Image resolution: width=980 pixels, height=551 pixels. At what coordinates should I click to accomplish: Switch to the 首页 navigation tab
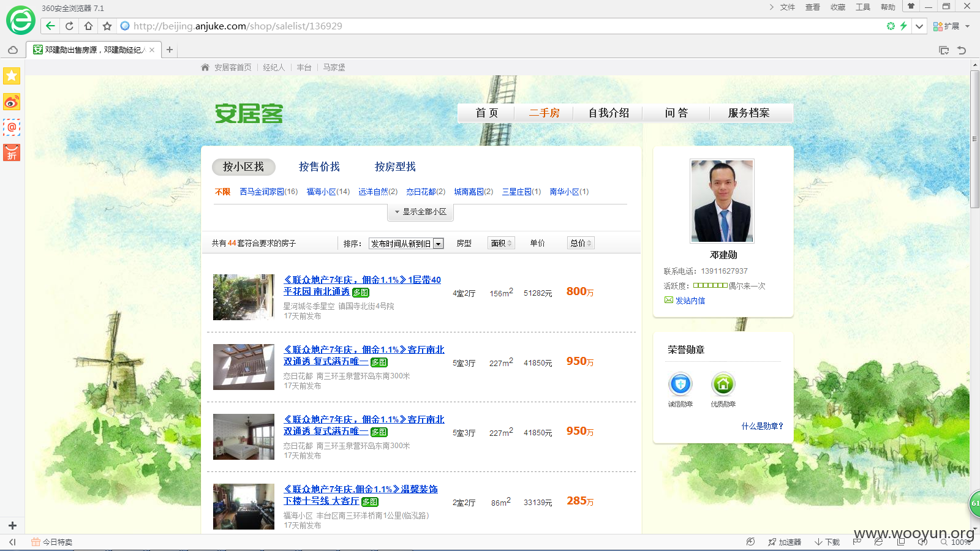click(486, 113)
